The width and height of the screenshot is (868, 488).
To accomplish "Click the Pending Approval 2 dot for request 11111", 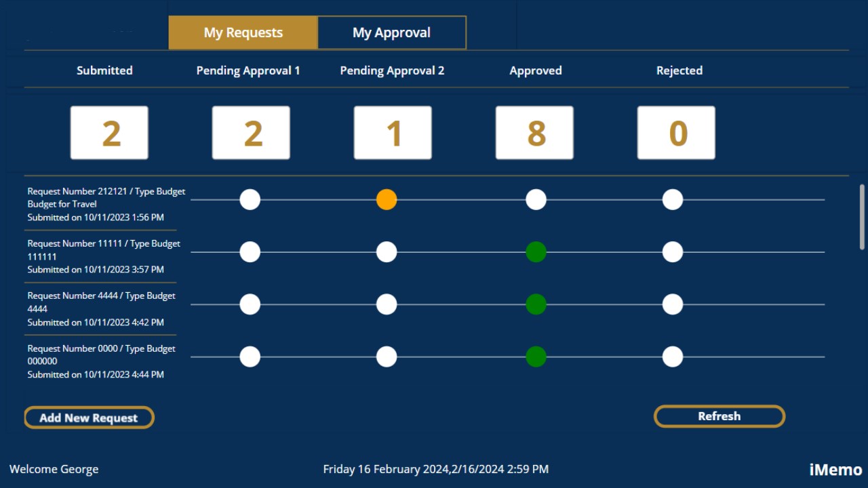I will 387,252.
